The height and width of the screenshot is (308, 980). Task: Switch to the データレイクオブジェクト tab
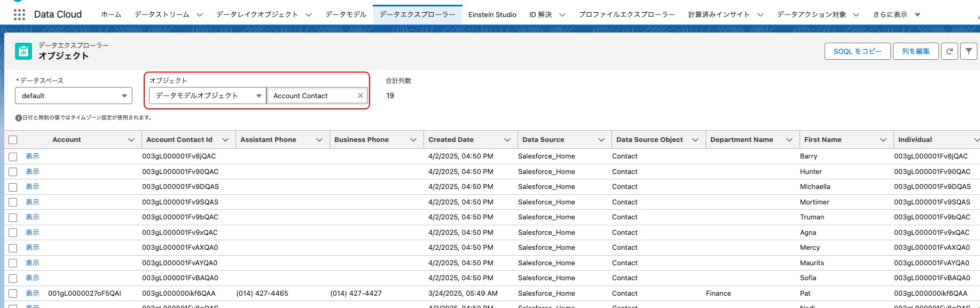click(257, 15)
